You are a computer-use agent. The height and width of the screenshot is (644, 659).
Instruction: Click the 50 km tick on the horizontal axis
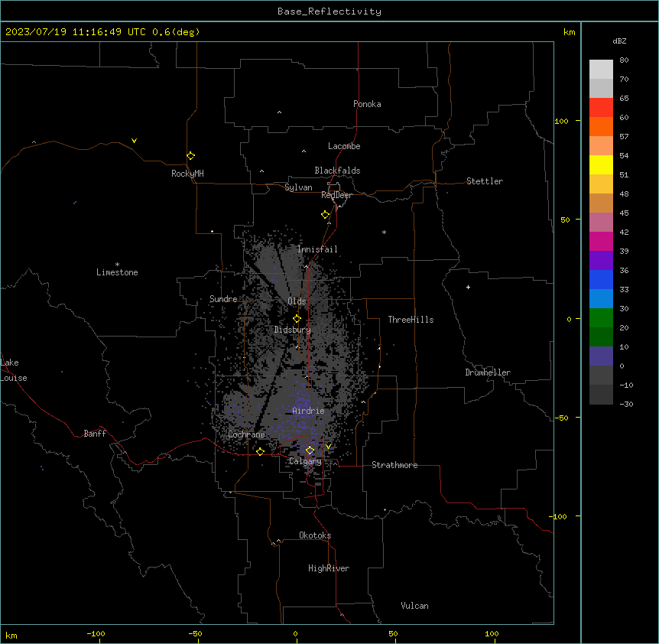click(393, 633)
